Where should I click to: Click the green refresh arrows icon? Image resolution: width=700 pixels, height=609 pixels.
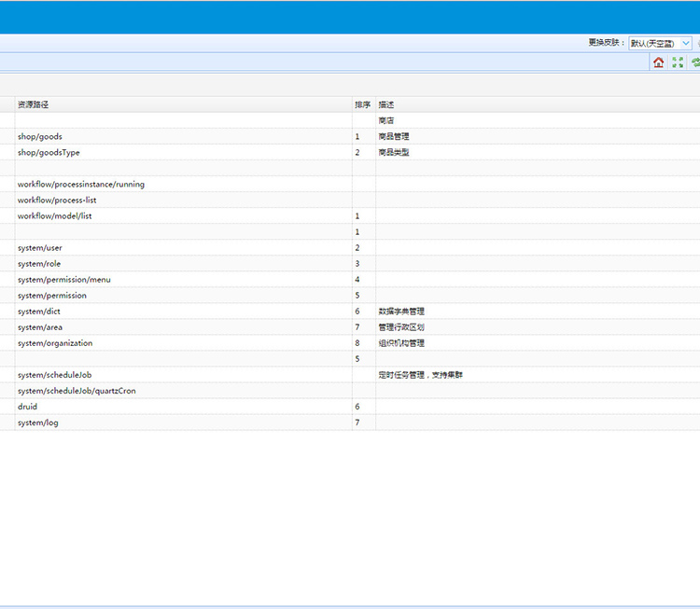pyautogui.click(x=695, y=62)
